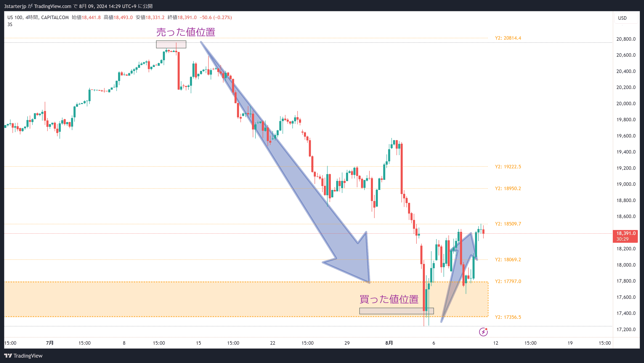
Task: Click the 8月 date label on time axis
Action: pyautogui.click(x=389, y=343)
